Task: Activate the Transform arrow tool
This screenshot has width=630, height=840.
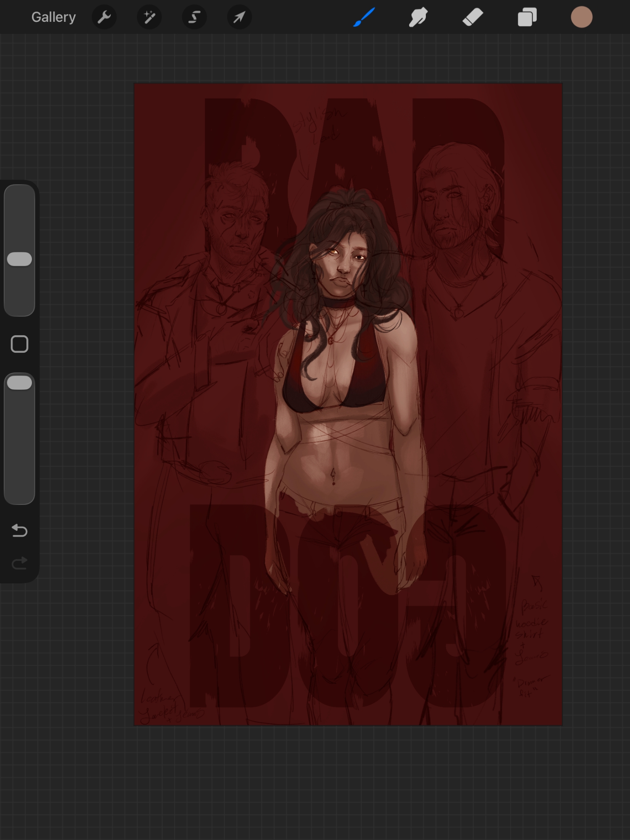Action: coord(239,17)
